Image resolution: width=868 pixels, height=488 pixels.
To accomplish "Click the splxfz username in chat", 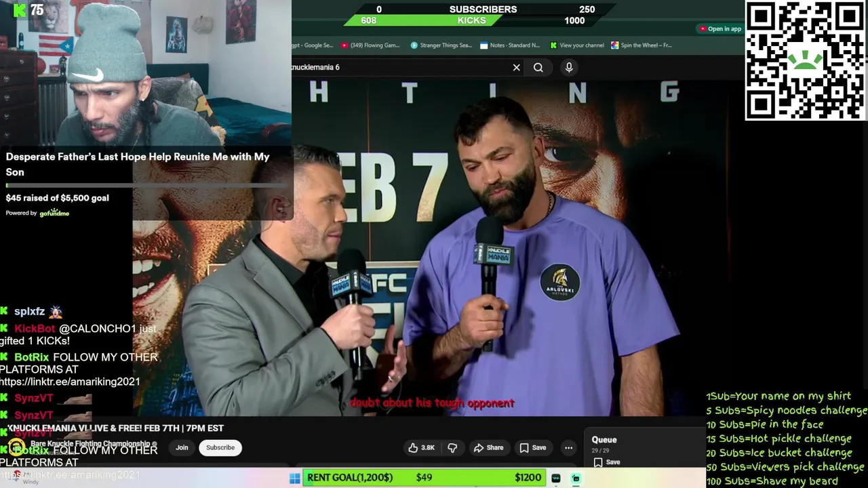I will (29, 312).
